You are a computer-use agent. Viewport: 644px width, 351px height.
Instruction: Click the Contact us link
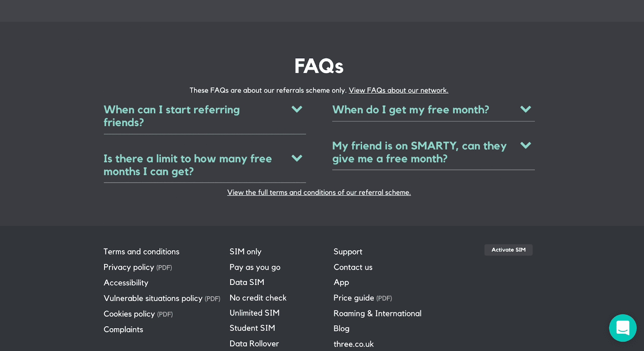point(353,267)
